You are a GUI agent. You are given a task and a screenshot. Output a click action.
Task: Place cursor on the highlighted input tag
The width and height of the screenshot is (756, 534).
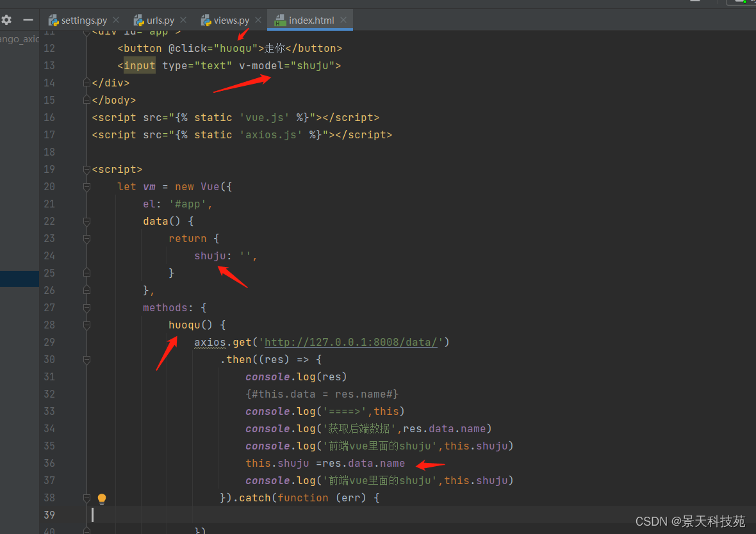point(139,65)
